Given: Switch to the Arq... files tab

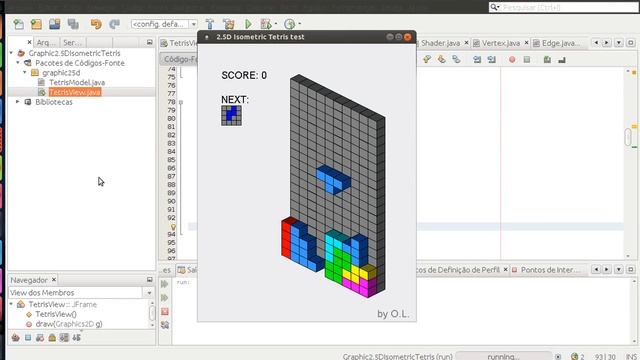Looking at the screenshot, I should (x=46, y=42).
